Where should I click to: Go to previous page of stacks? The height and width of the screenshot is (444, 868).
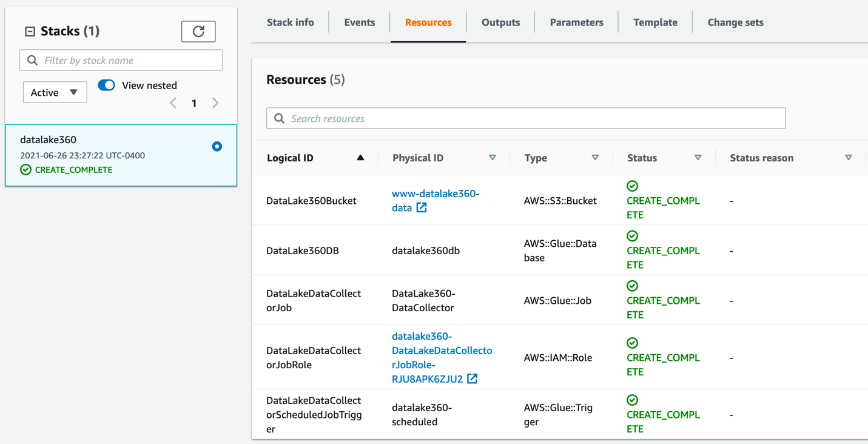(x=173, y=103)
